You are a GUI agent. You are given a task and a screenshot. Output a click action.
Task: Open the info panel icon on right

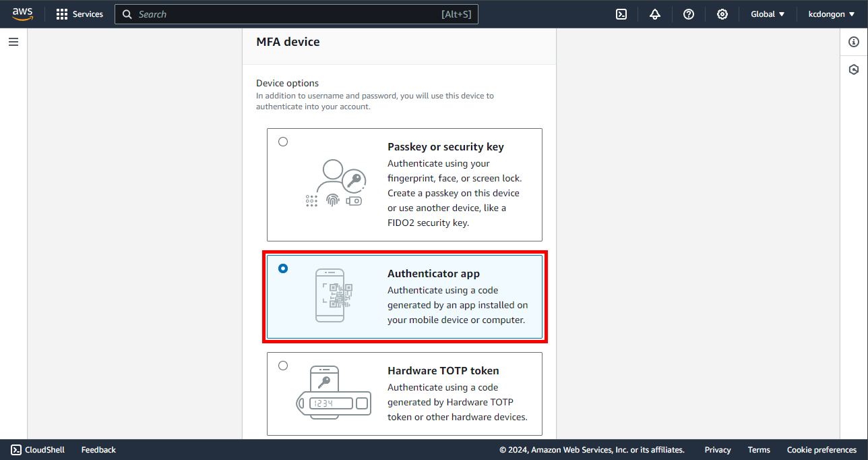(x=854, y=42)
